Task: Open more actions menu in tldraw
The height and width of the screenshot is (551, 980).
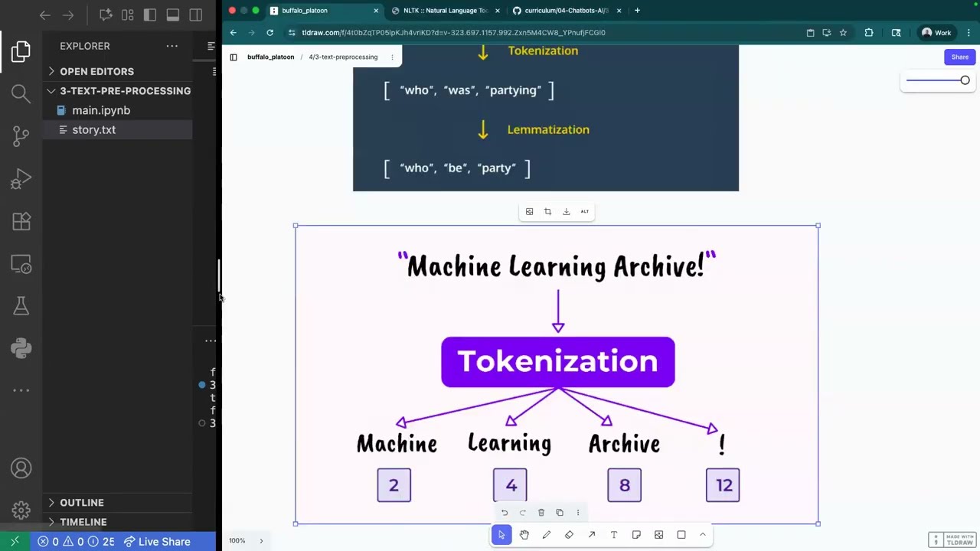Action: pyautogui.click(x=578, y=513)
